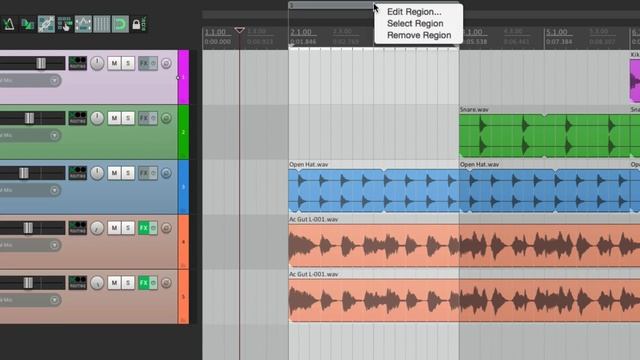Click the region bar above the ruler

[x=331, y=5]
